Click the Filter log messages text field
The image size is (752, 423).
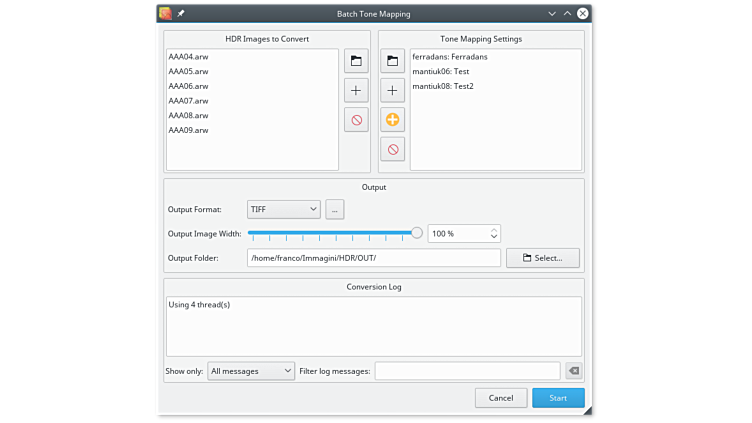(467, 371)
